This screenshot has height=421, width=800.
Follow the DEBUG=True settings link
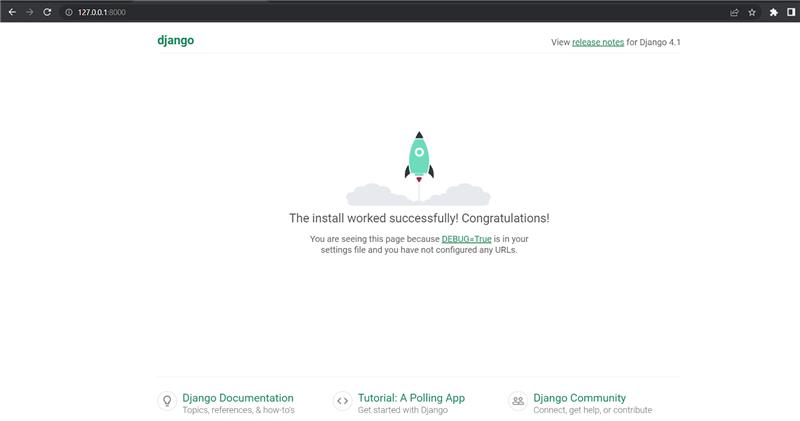[x=466, y=239]
